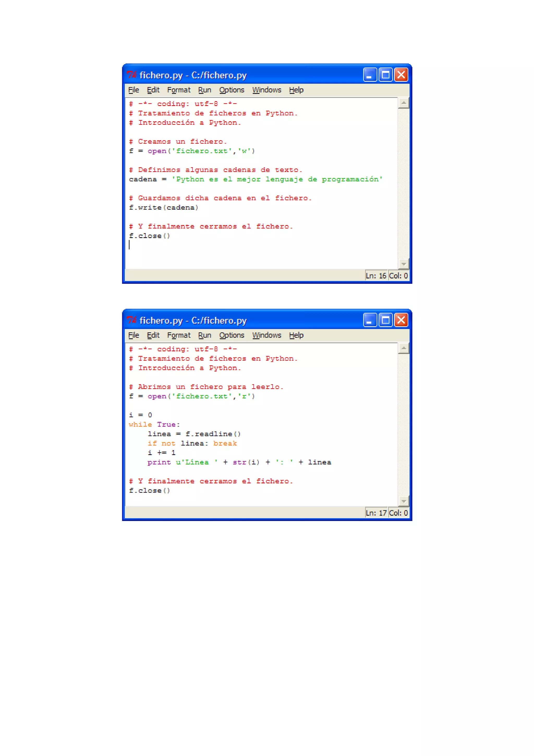Click Tk feather icon in top title bar
Screen dimensions: 534x756
click(x=132, y=75)
